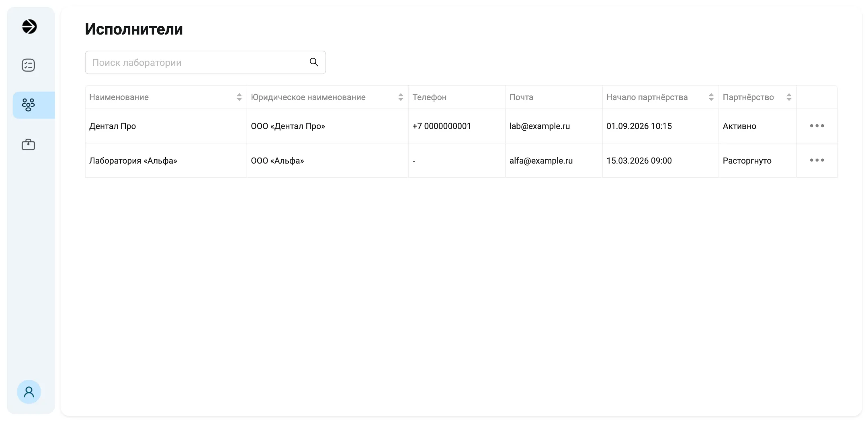Focus the Поиск лаборатории search field
Viewport: 868px width, 422px height.
click(x=205, y=62)
